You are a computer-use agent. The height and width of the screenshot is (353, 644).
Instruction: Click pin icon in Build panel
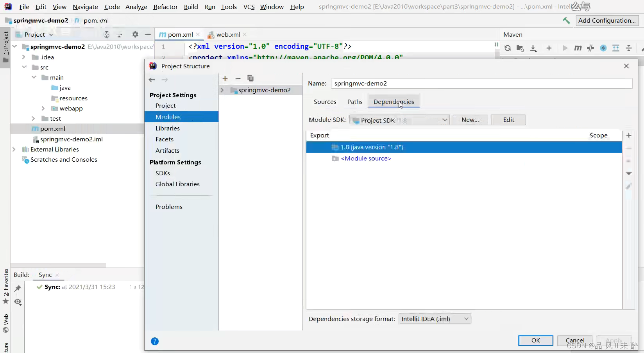point(18,289)
